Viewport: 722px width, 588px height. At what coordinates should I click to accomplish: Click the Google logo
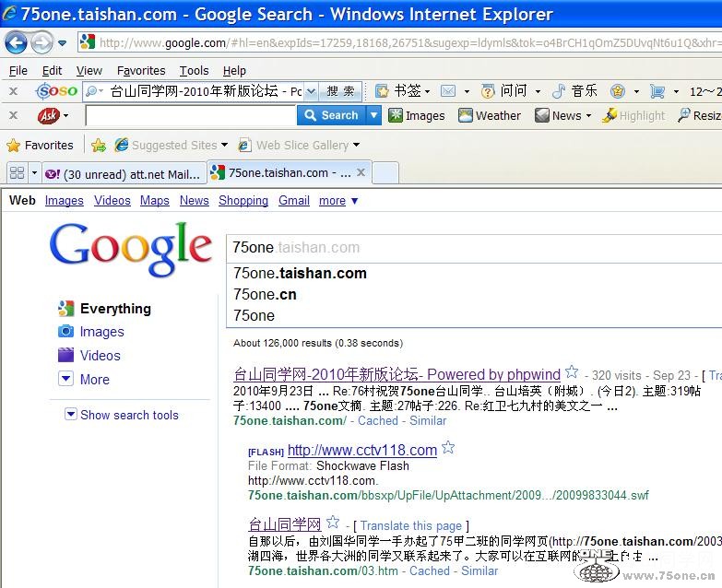tap(131, 250)
